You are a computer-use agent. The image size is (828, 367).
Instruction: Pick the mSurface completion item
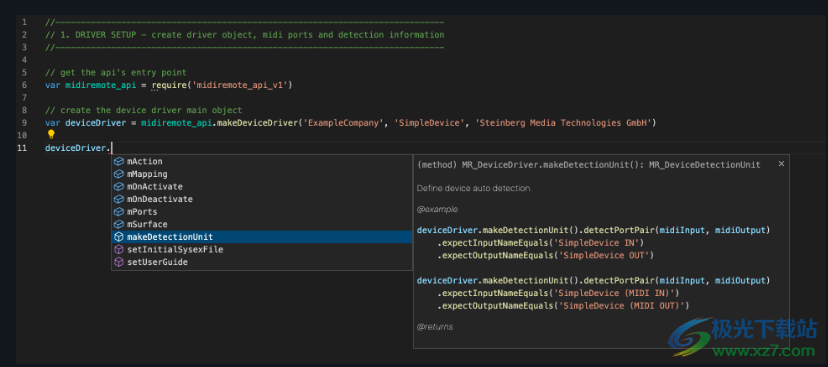(x=262, y=224)
